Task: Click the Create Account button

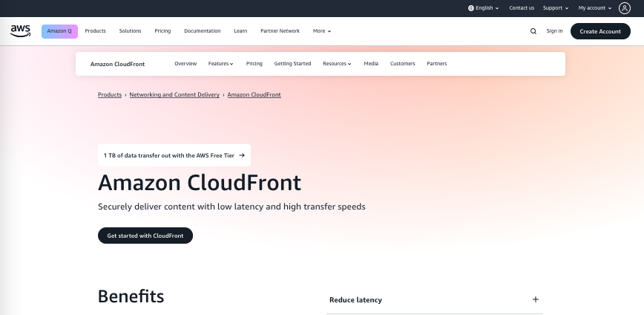Action: tap(600, 31)
